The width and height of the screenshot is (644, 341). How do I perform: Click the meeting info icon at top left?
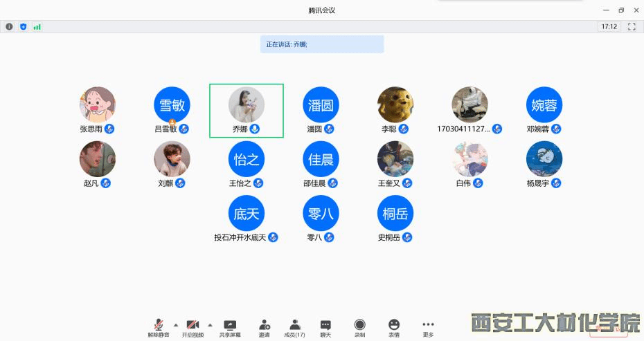(x=9, y=26)
